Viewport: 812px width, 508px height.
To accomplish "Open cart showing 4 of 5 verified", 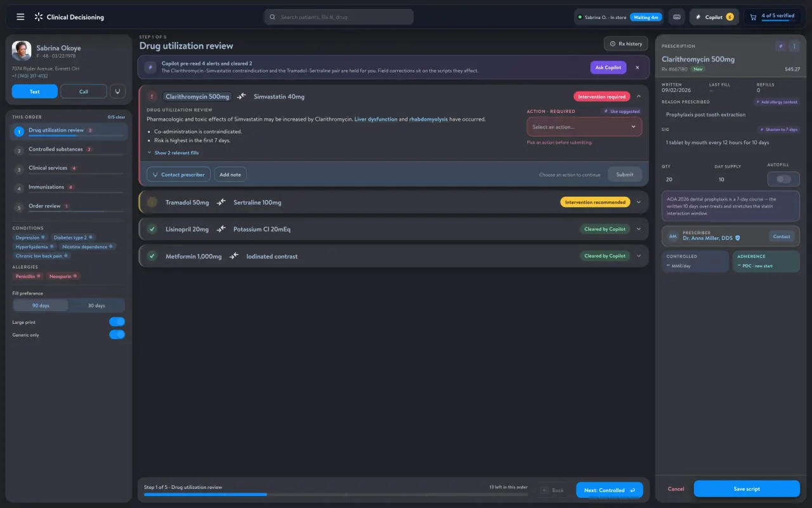I will [771, 17].
